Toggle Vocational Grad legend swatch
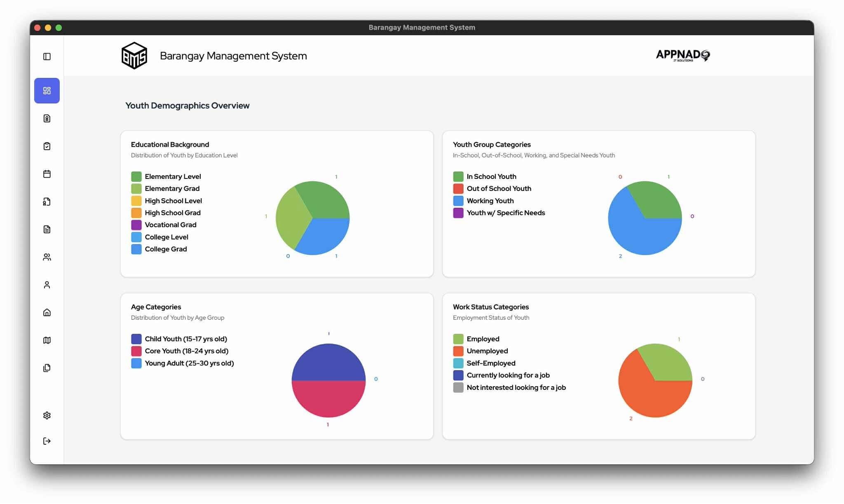This screenshot has width=844, height=504. [136, 225]
